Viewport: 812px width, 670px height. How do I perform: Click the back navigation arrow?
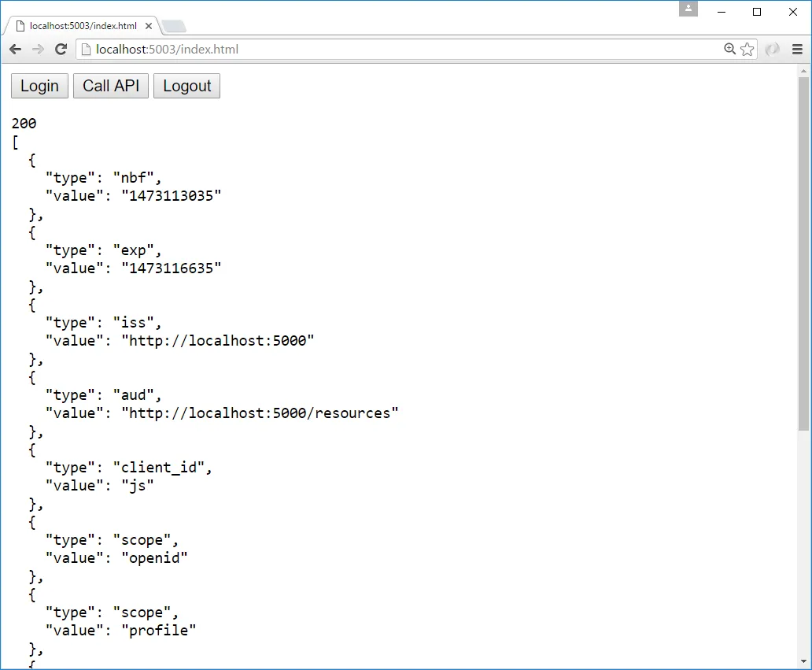[14, 49]
